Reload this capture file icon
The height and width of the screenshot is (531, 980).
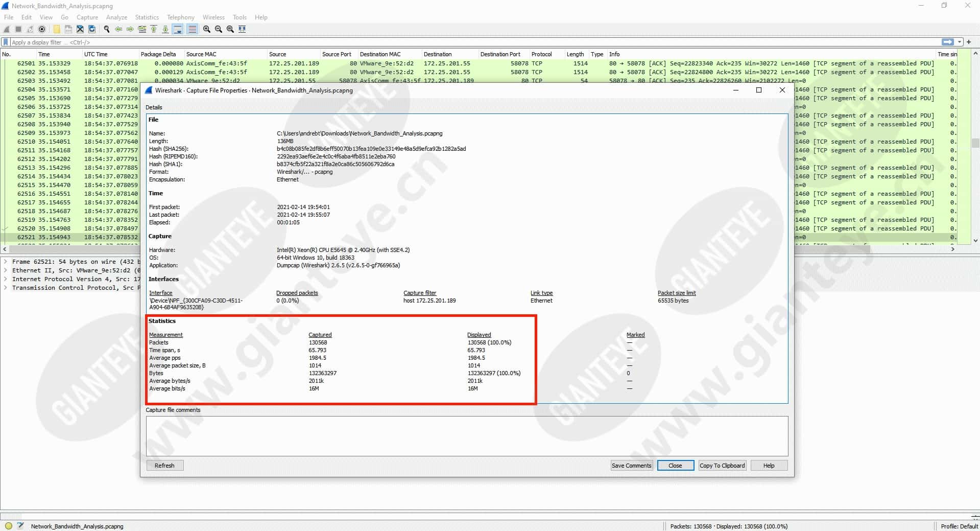point(92,29)
